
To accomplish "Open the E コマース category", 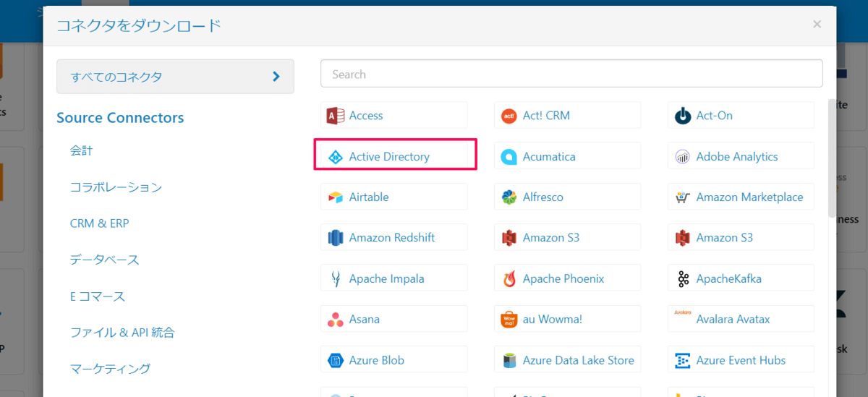I will click(x=98, y=296).
